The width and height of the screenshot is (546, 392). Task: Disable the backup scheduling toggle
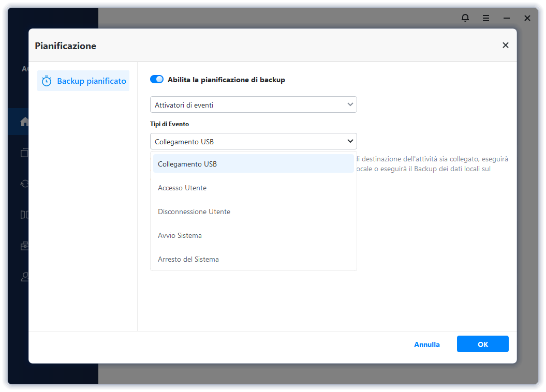coord(156,80)
